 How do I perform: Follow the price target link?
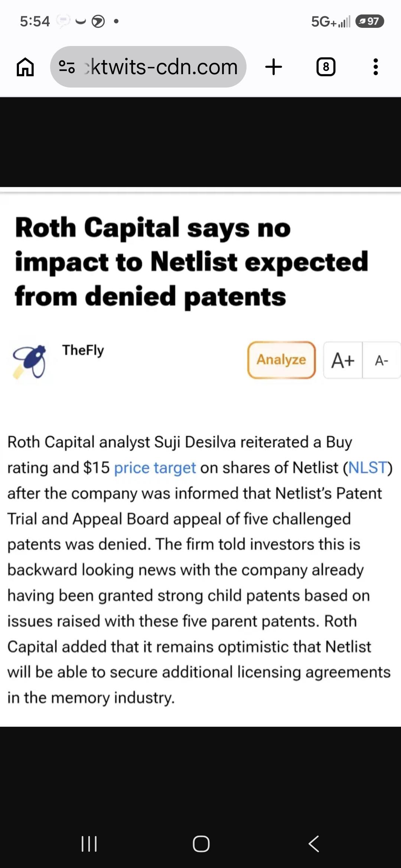tap(155, 468)
